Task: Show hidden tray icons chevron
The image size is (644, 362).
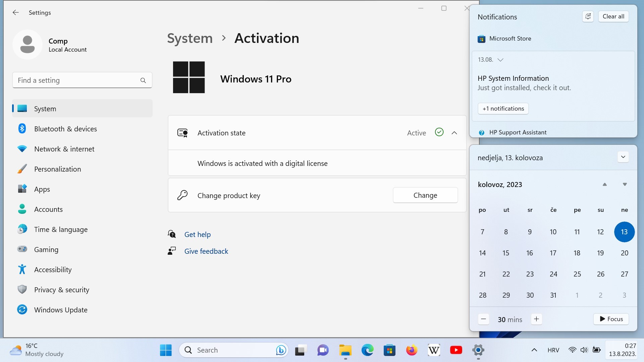Action: [x=534, y=350]
